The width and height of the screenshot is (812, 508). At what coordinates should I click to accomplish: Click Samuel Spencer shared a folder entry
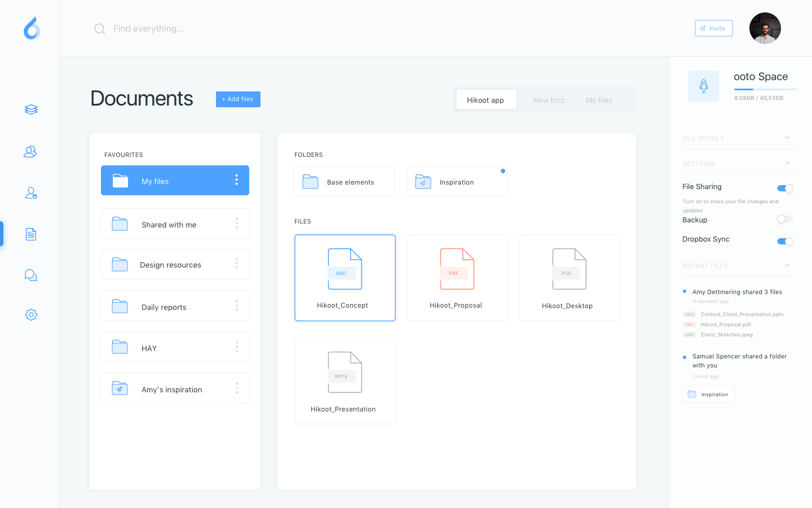[739, 361]
